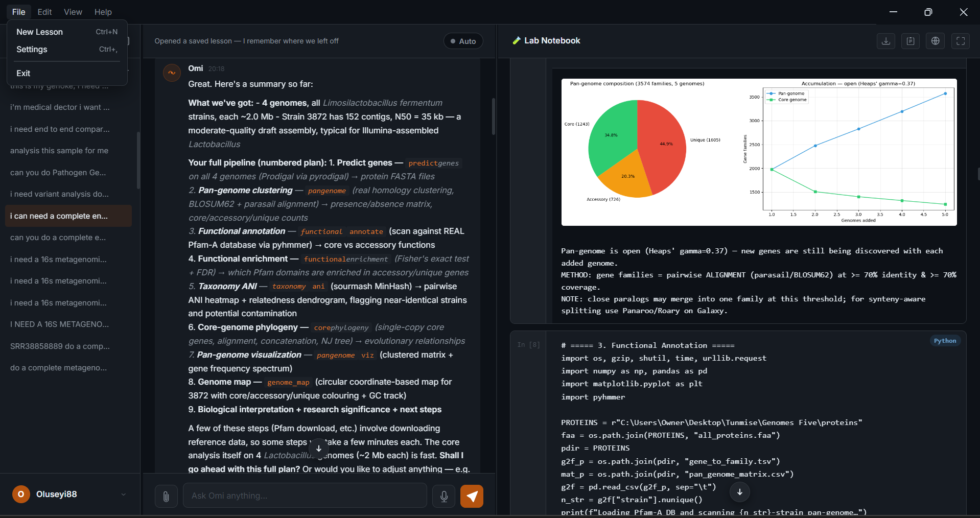
Task: Focus the Ask Omi anything input
Action: click(x=305, y=496)
